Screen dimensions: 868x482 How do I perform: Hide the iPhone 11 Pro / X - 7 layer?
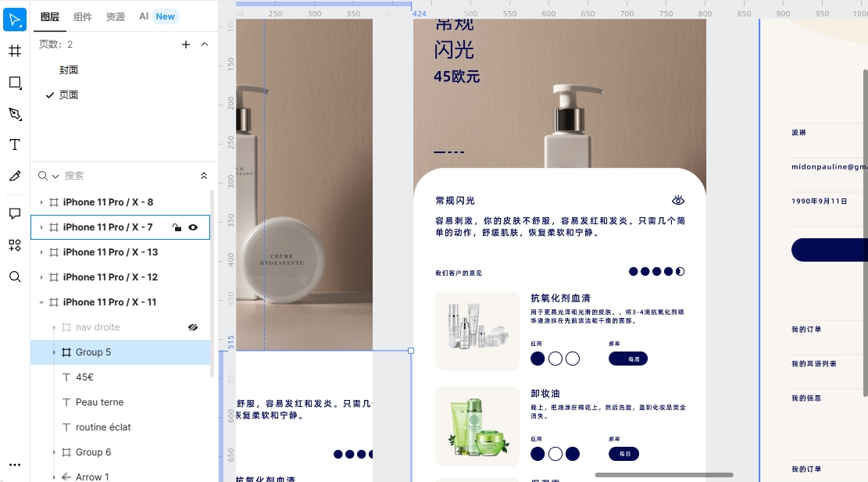click(x=193, y=227)
